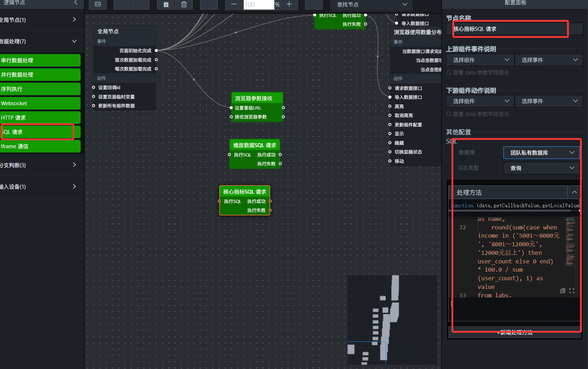Zoom out with the minus button

pyautogui.click(x=234, y=4)
